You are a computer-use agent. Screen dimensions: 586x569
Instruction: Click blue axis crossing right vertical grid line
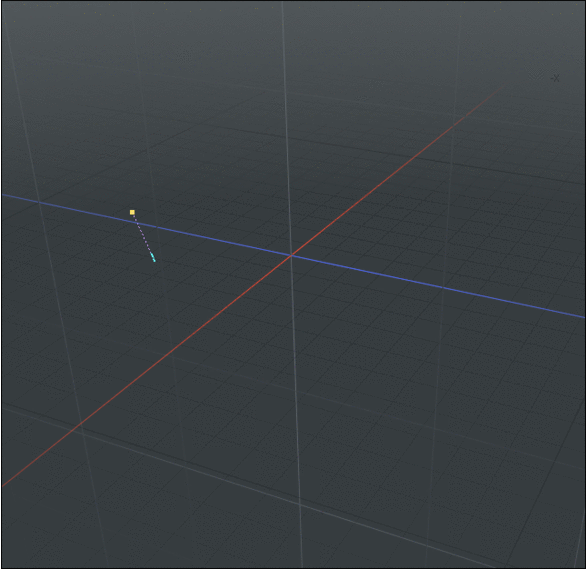tap(443, 287)
